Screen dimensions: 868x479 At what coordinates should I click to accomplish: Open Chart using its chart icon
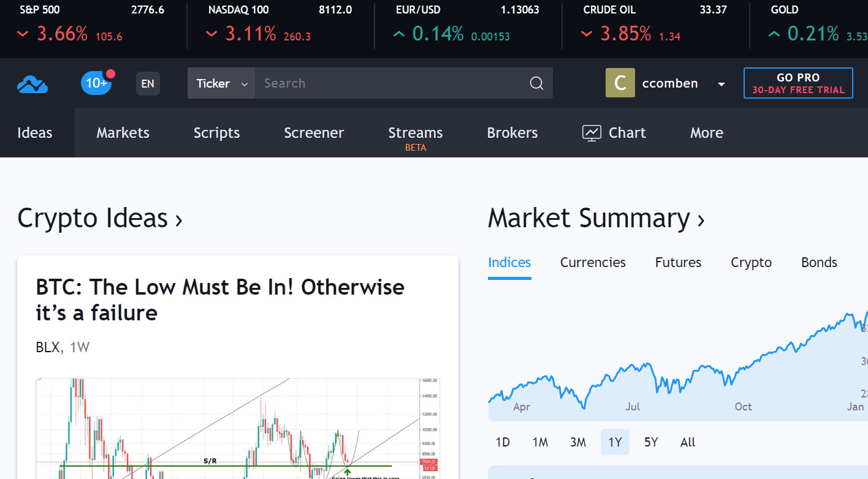coord(591,132)
